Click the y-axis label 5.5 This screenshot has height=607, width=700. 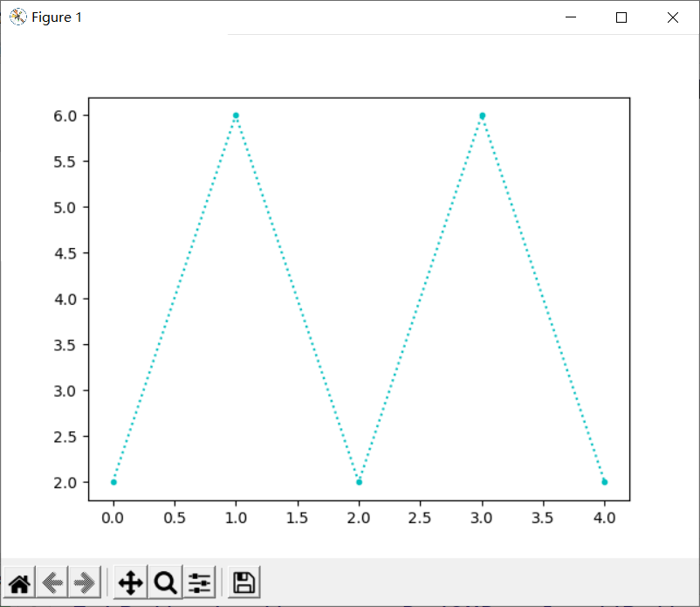point(65,162)
